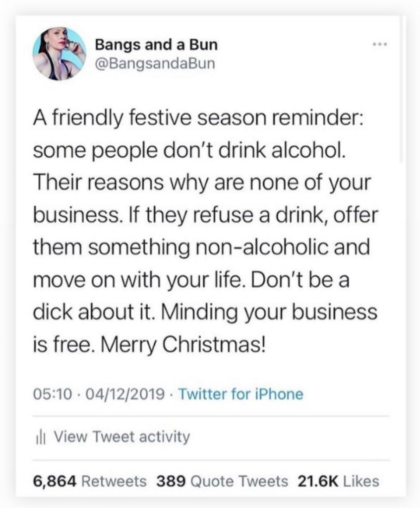Select the View Tweet activity text
The image size is (420, 508).
(121, 437)
